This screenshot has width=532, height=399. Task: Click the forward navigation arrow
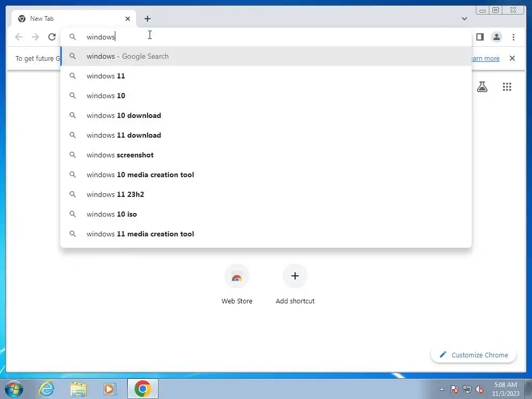[35, 37]
